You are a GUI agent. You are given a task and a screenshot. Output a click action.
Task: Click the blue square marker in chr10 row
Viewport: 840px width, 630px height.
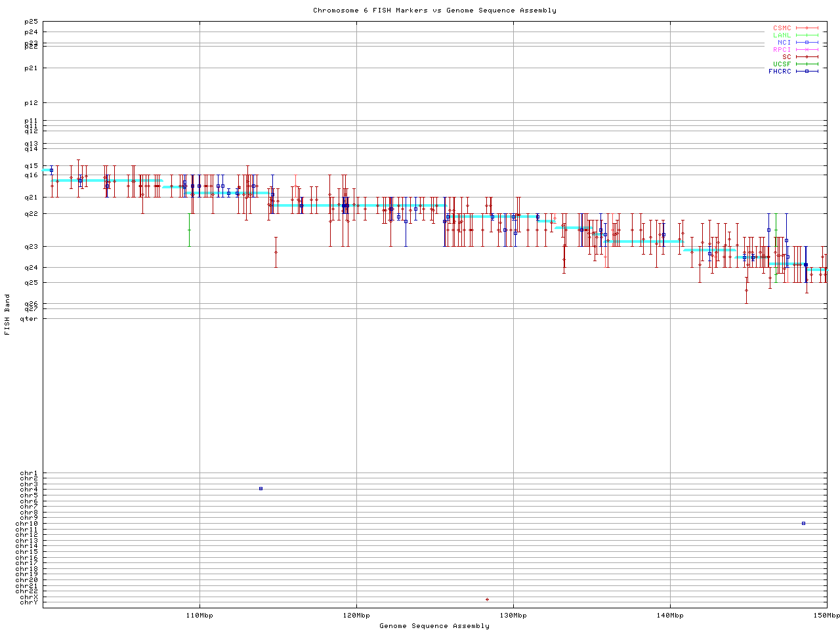pyautogui.click(x=803, y=523)
